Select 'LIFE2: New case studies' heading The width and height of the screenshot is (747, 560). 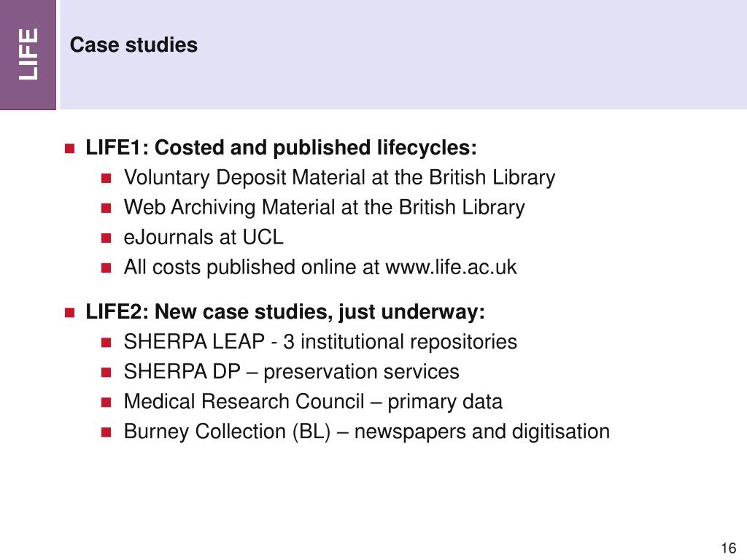285,312
